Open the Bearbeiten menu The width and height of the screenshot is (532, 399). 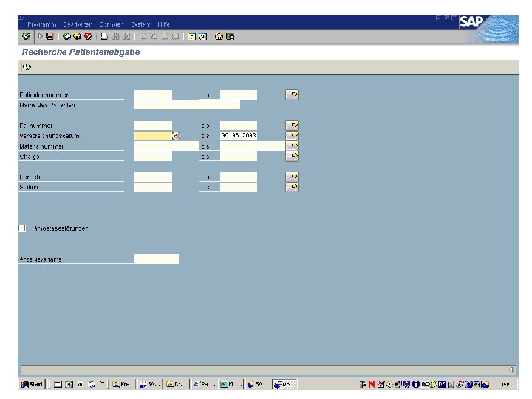[x=78, y=24]
